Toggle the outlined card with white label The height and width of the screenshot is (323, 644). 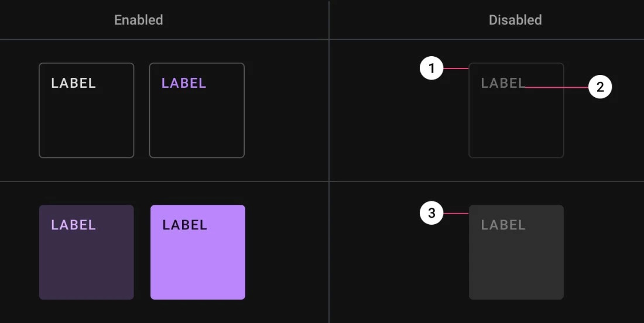(86, 117)
